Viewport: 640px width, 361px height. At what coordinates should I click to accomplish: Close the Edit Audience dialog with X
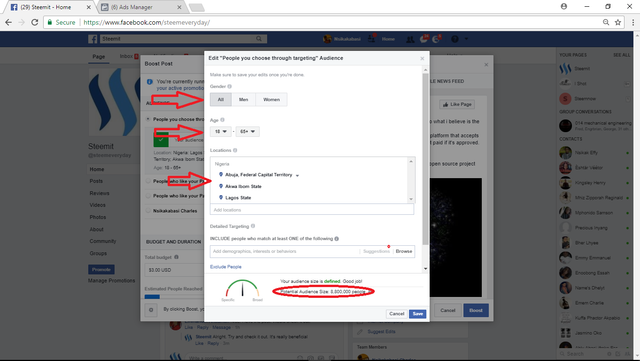422,58
